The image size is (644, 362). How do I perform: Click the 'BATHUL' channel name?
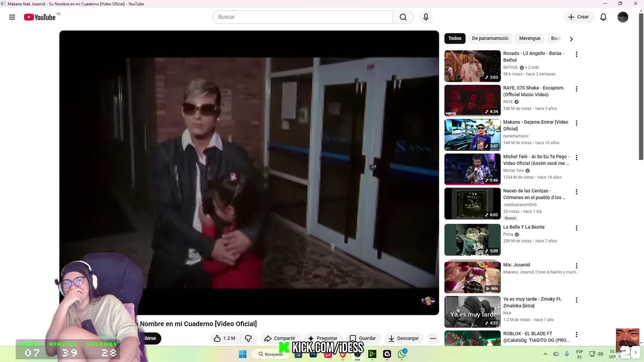[511, 67]
